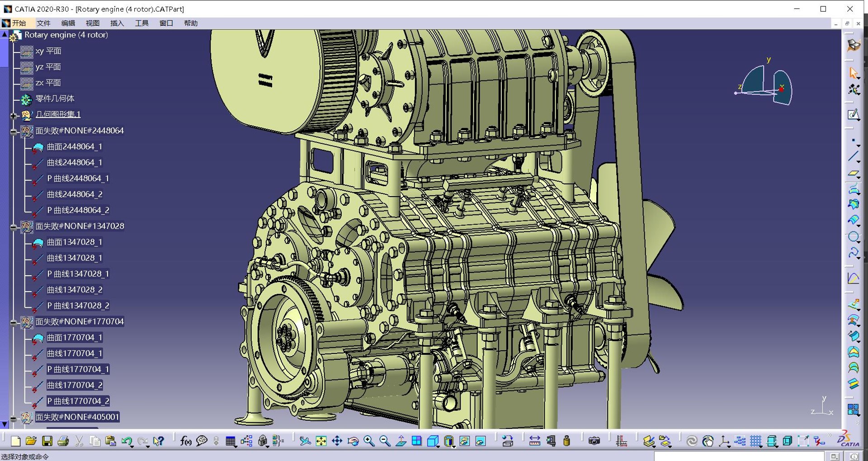Click the tree scroll-down arrow
This screenshot has height=461, width=868.
coord(5,424)
